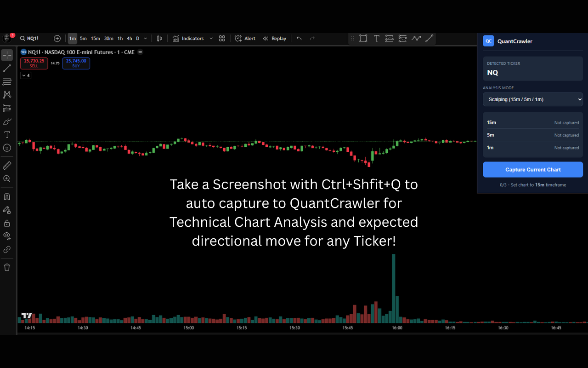The image size is (588, 368).
Task: Select the crosshair cursor tool
Action: tap(7, 55)
